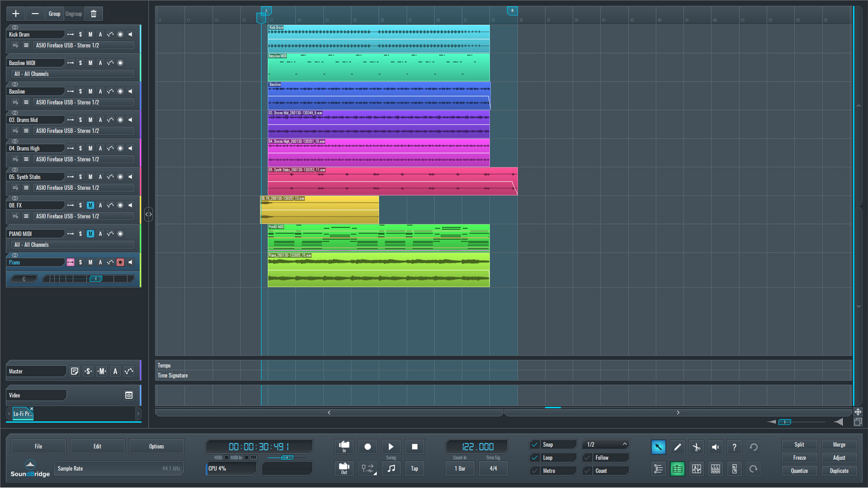868x488 pixels.
Task: Collapse the track panel with side arrows
Action: click(148, 214)
